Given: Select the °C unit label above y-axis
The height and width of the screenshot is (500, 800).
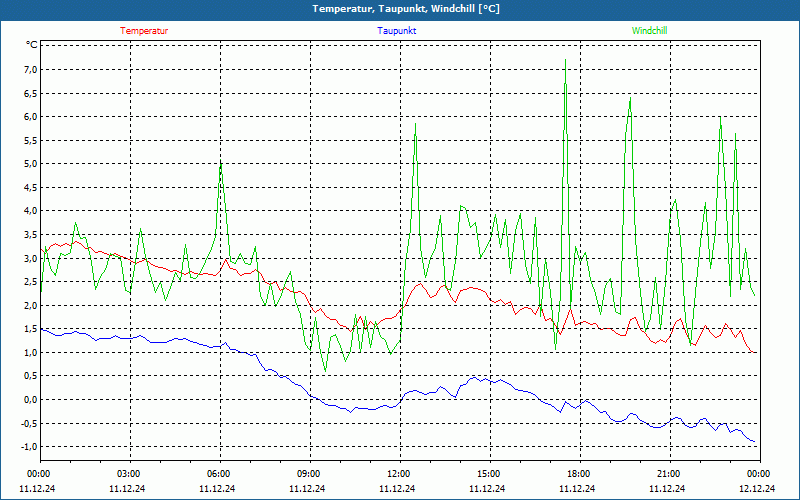Looking at the screenshot, I should coord(31,45).
